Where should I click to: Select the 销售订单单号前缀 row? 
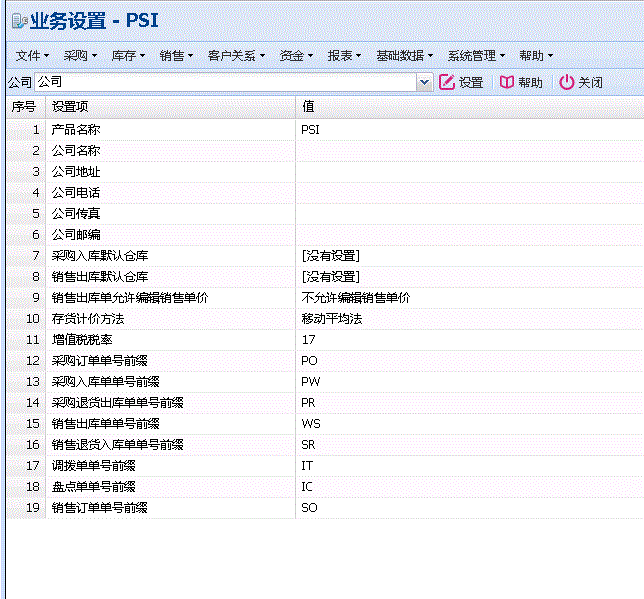click(x=325, y=508)
